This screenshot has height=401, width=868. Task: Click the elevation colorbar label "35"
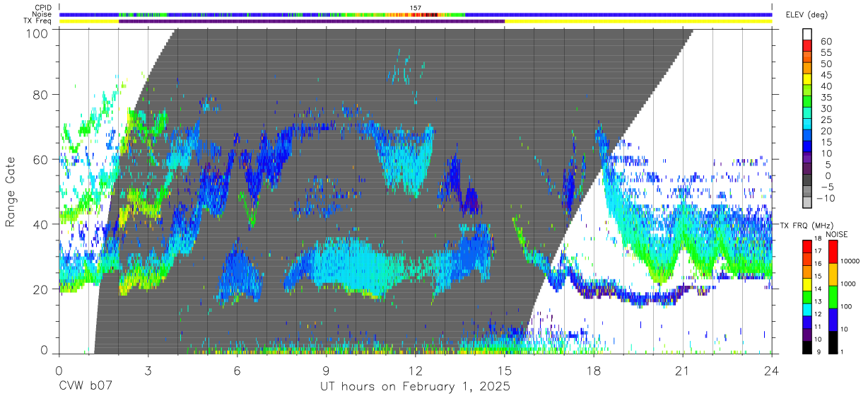pos(827,98)
